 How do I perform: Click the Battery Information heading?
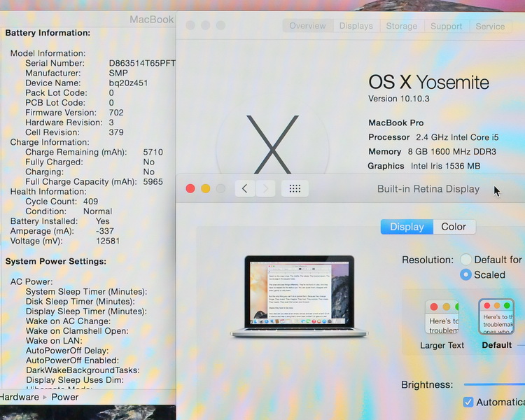tap(48, 33)
